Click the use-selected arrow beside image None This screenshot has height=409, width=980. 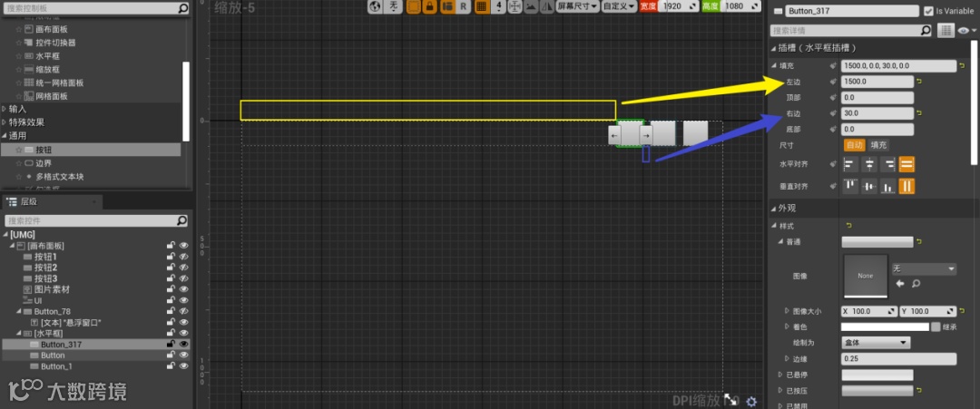pos(901,284)
